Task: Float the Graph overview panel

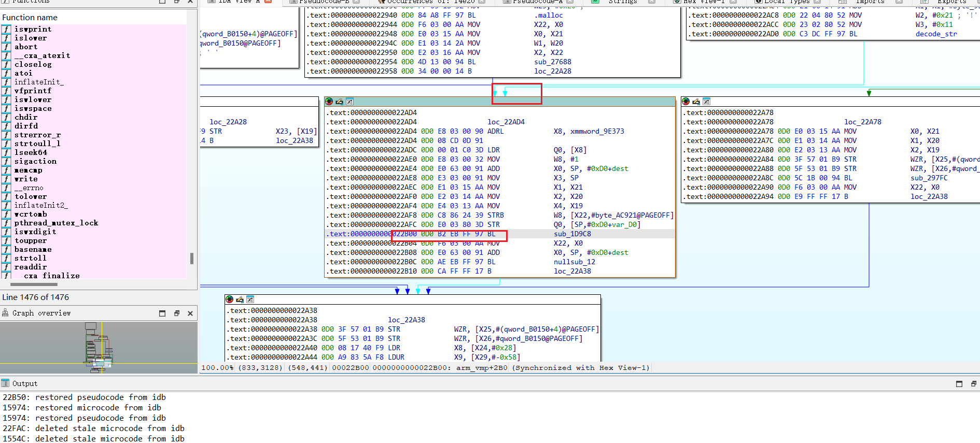Action: pyautogui.click(x=176, y=313)
